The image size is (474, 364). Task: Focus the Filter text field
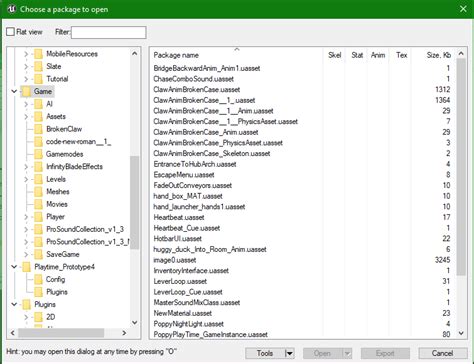[x=108, y=32]
